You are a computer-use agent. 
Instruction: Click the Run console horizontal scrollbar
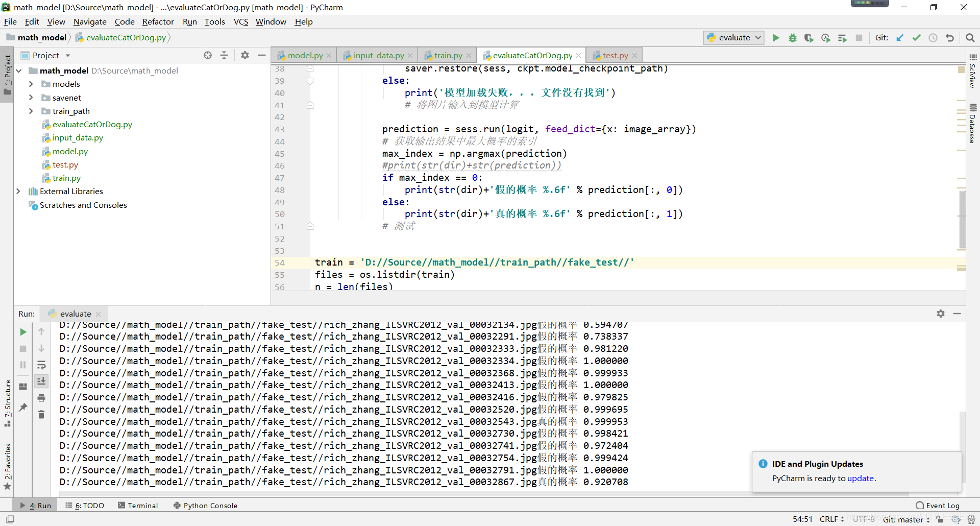483,494
